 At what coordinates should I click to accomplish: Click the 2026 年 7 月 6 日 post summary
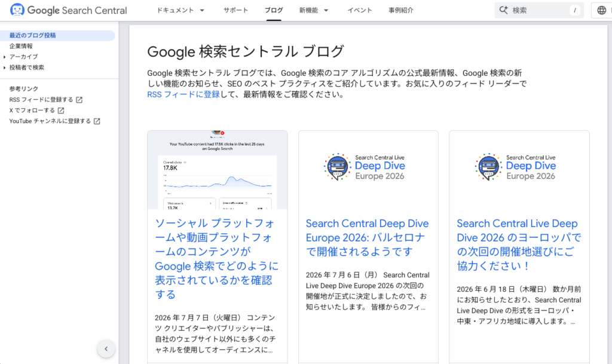click(x=368, y=291)
